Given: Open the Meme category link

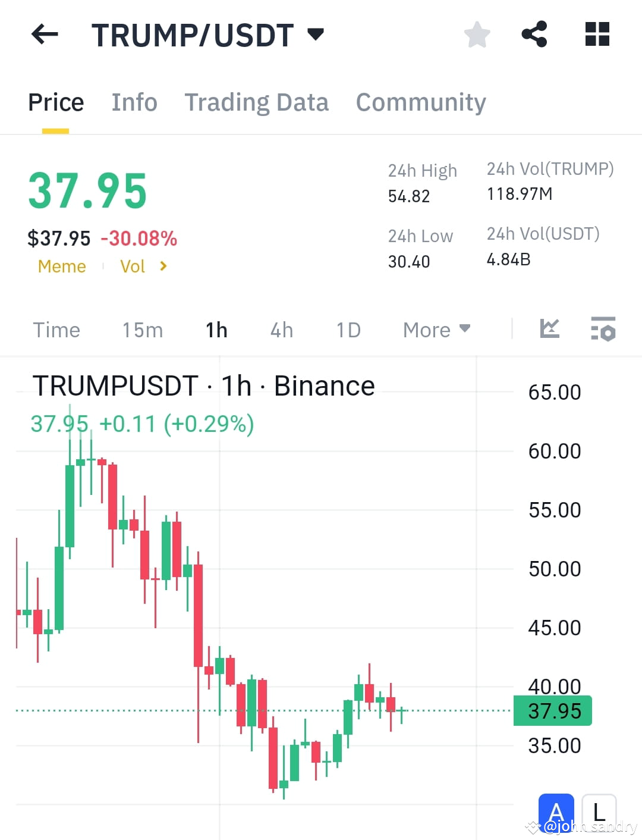Looking at the screenshot, I should (61, 267).
